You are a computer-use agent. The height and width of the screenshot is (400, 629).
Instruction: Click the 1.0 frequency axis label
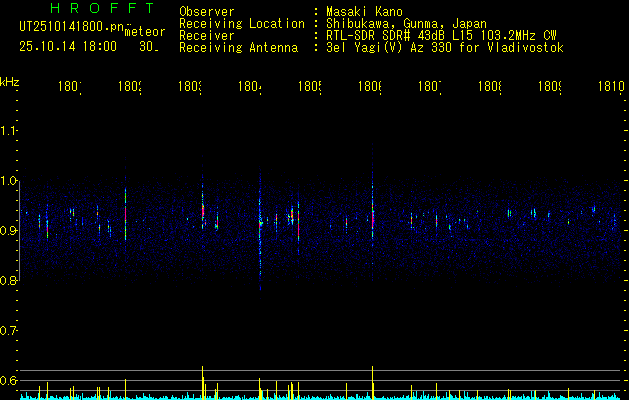8,181
